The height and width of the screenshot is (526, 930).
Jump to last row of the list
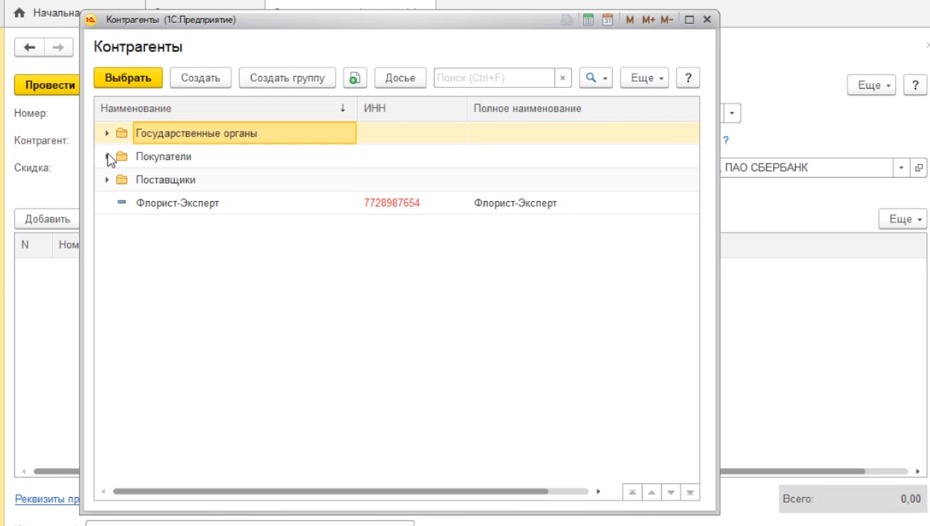coord(690,492)
